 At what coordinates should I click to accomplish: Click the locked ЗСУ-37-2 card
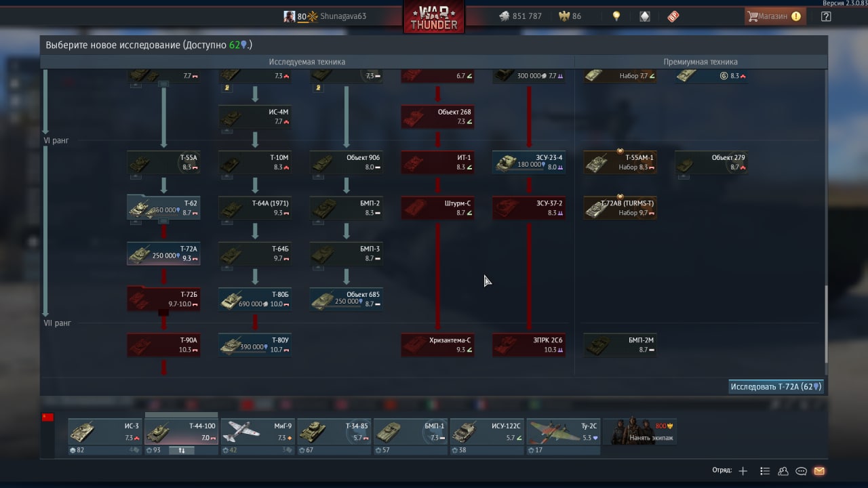tap(529, 208)
